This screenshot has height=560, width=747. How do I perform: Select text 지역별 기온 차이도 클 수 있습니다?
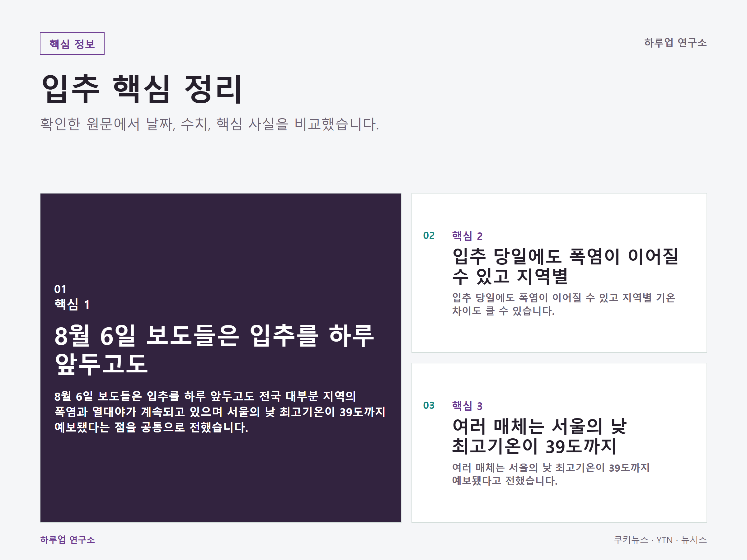(563, 304)
